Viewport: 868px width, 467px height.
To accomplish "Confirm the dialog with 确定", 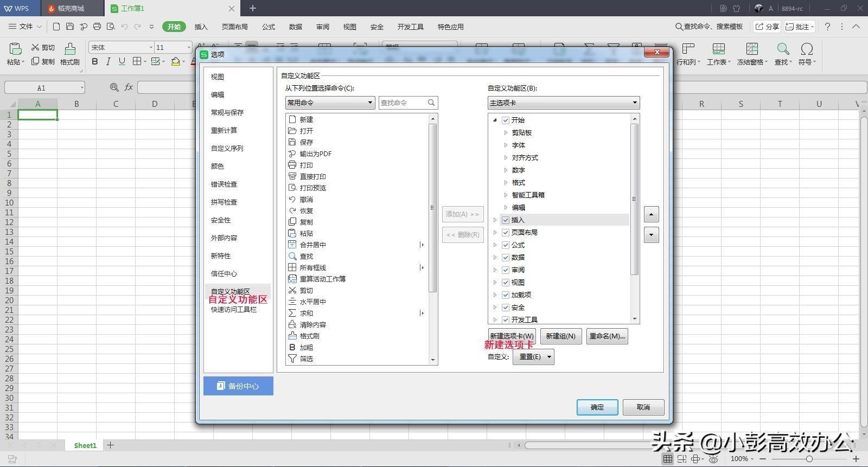I will click(x=597, y=407).
